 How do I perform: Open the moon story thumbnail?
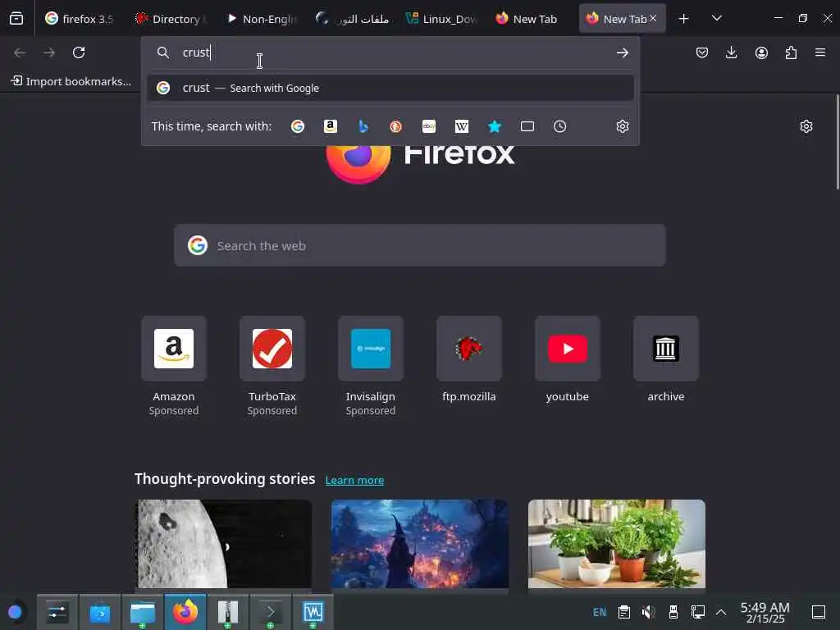pyautogui.click(x=223, y=545)
